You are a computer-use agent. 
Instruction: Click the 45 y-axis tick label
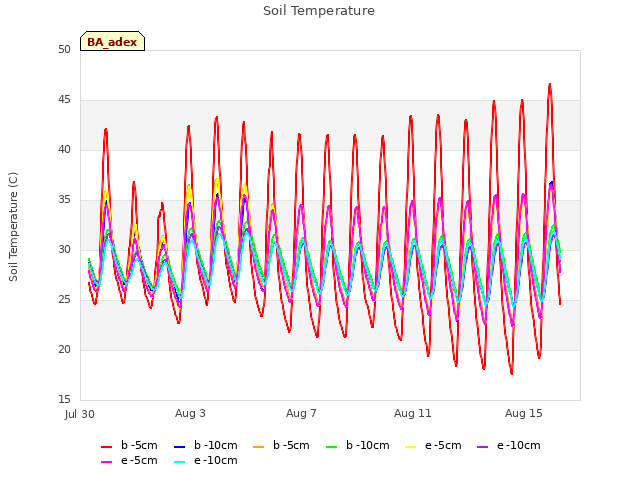pyautogui.click(x=64, y=100)
